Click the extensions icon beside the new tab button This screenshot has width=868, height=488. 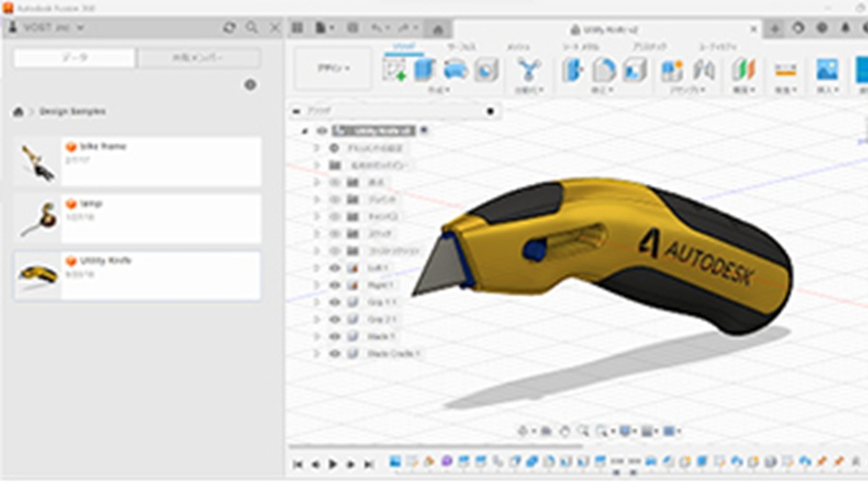point(798,28)
